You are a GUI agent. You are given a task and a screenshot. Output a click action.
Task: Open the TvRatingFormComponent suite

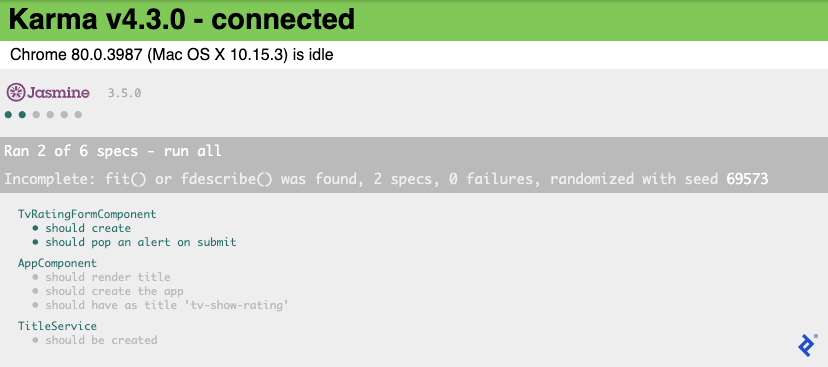point(87,214)
